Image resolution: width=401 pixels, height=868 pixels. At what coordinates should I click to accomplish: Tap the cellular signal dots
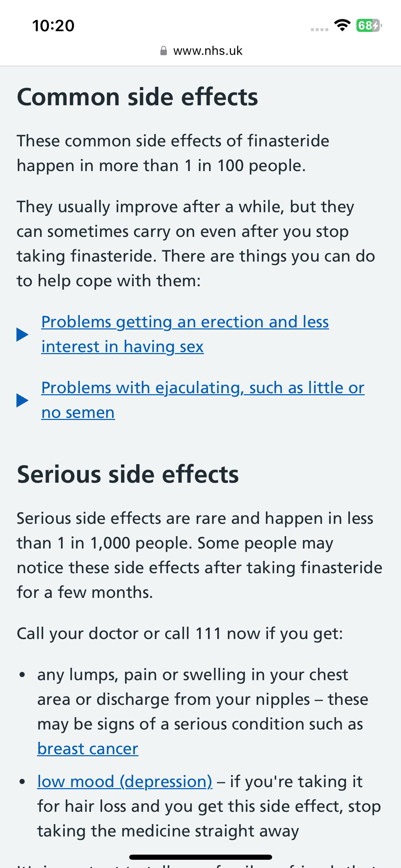tap(319, 29)
